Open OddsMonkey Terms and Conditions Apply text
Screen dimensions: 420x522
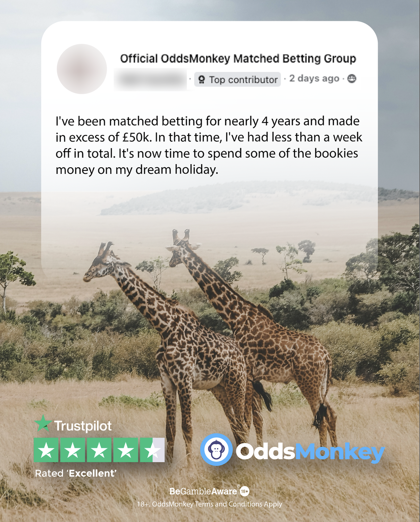(x=210, y=504)
